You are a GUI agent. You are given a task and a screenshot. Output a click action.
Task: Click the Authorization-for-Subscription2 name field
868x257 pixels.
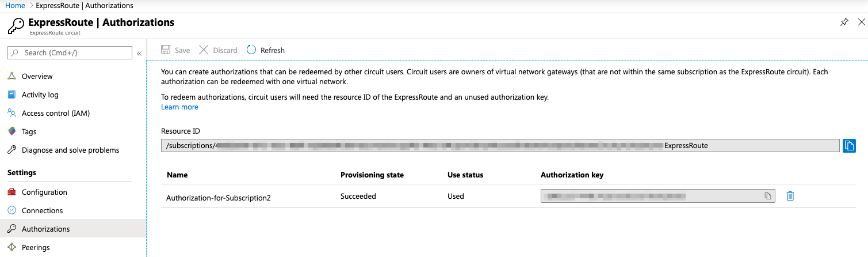click(219, 197)
